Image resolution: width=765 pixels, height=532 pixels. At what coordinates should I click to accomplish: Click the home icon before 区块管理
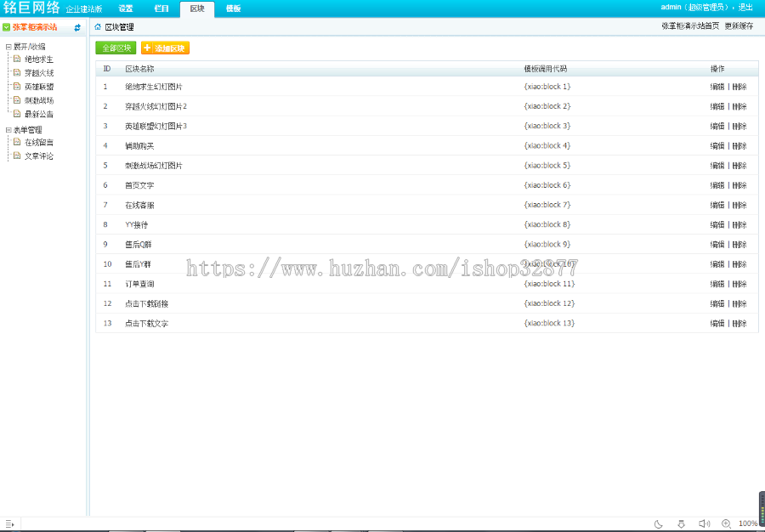pos(98,27)
